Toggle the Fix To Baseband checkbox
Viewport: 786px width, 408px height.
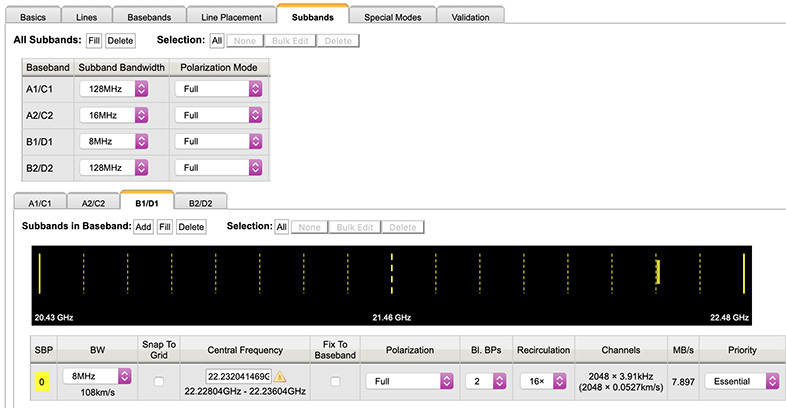pos(335,381)
